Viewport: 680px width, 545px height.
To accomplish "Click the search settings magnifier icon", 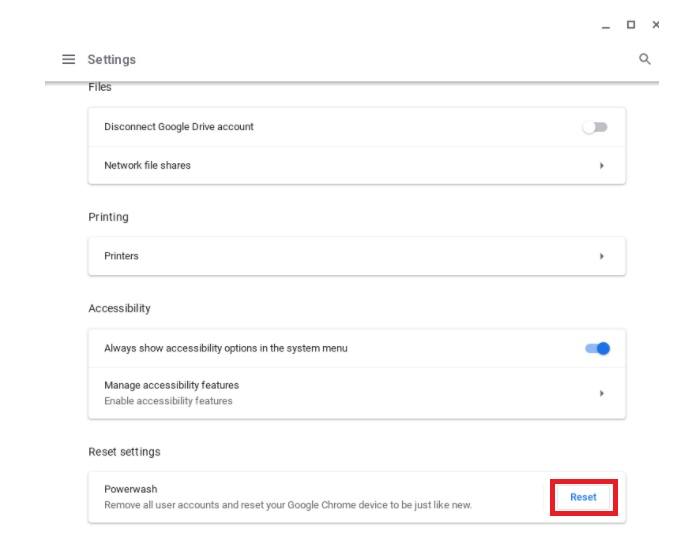I will 645,60.
